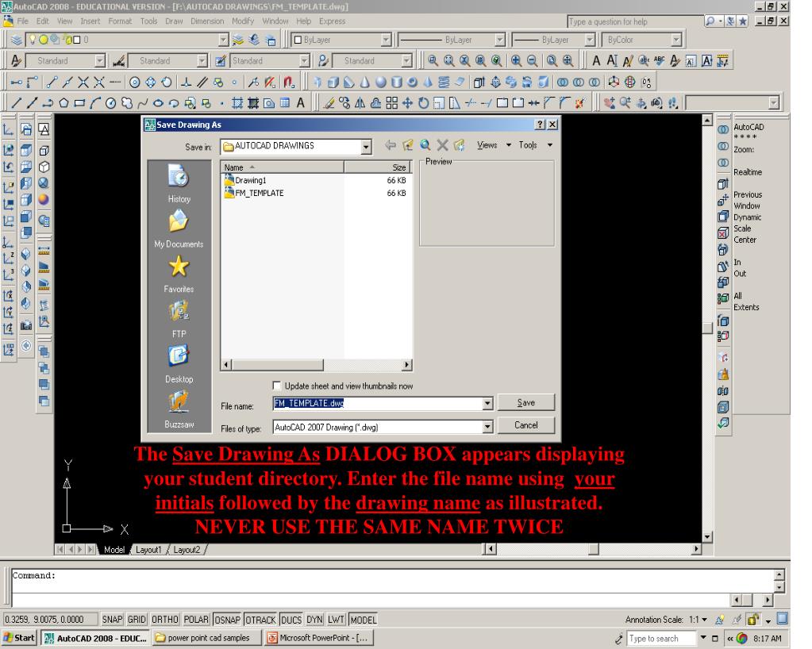Click the Cancel button
Viewport: 812px width, 649px height.
525,425
